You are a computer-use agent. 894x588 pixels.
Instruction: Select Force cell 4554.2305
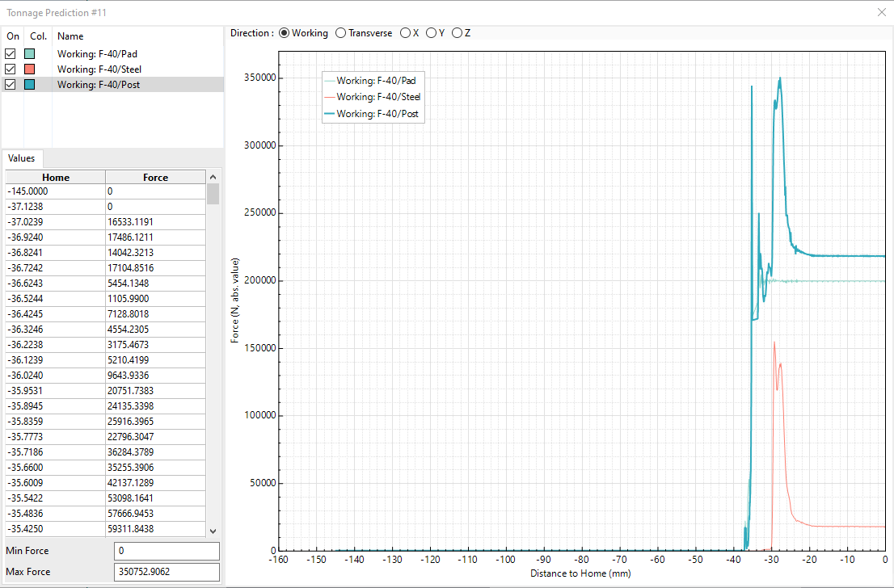[x=156, y=330]
